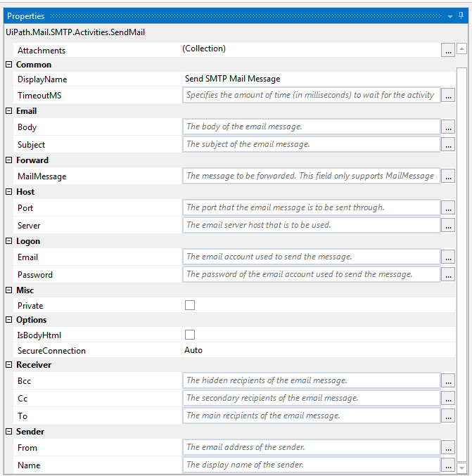Open expression editor for Body
This screenshot has width=472, height=476.
pos(448,127)
